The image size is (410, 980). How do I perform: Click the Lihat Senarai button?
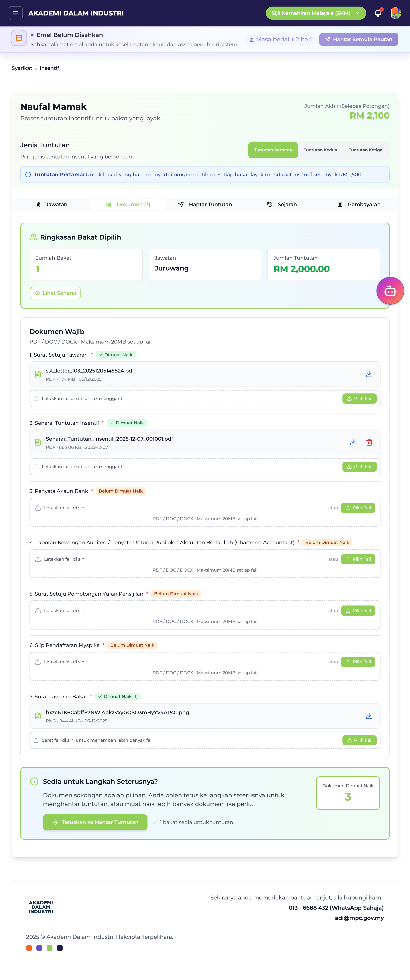[x=55, y=293]
